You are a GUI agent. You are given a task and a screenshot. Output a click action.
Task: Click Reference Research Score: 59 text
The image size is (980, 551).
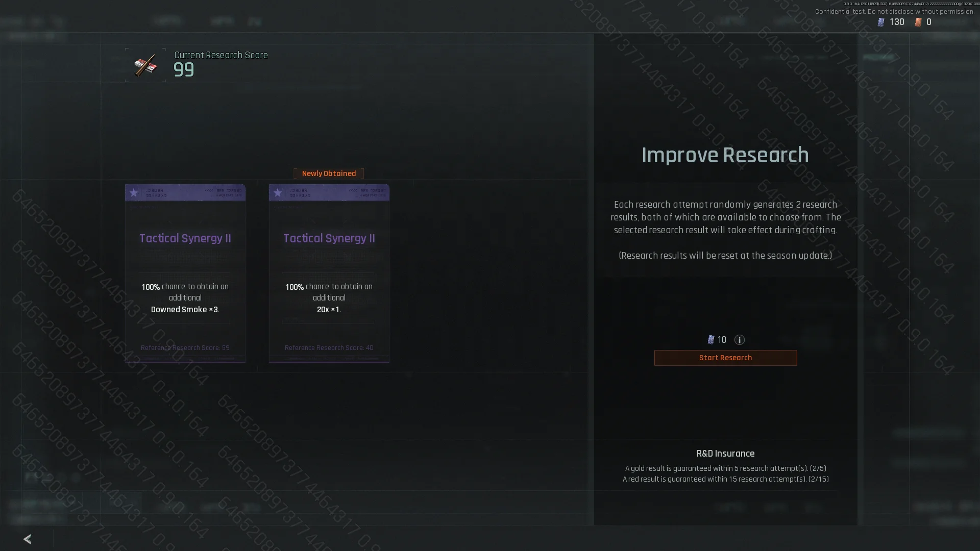pos(185,347)
